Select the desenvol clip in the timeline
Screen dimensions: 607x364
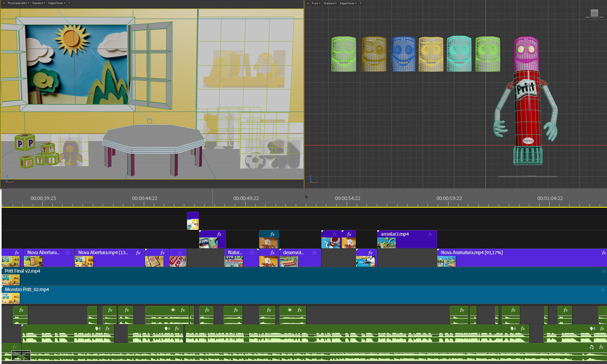click(x=300, y=258)
